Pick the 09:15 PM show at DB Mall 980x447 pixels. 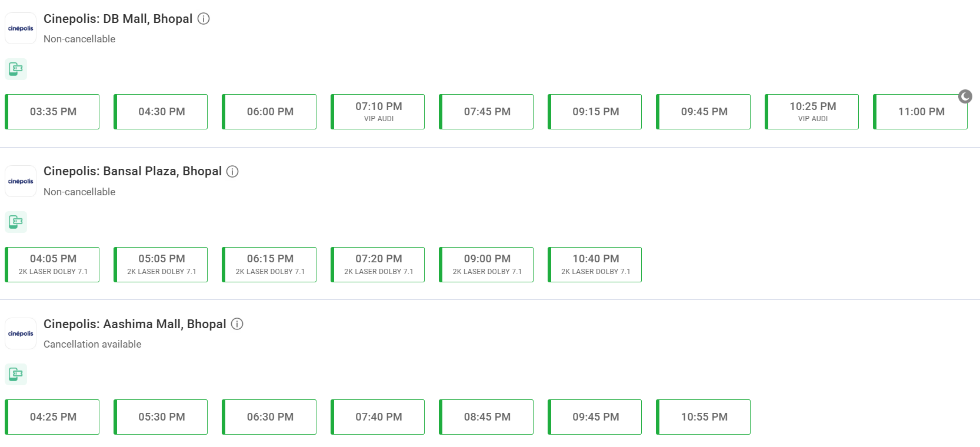click(595, 112)
